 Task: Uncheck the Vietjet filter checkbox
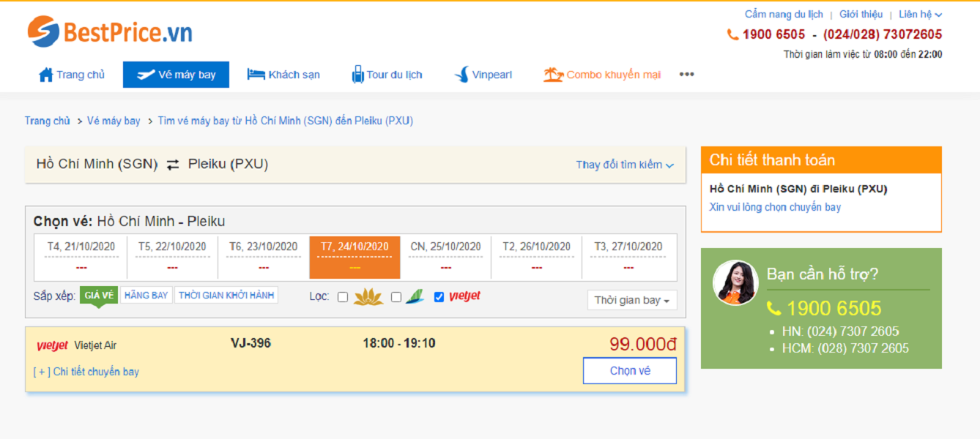tap(439, 297)
